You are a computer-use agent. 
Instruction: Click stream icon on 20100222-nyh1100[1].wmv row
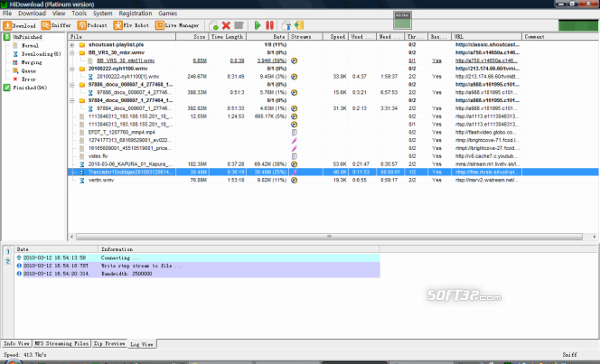click(x=294, y=77)
